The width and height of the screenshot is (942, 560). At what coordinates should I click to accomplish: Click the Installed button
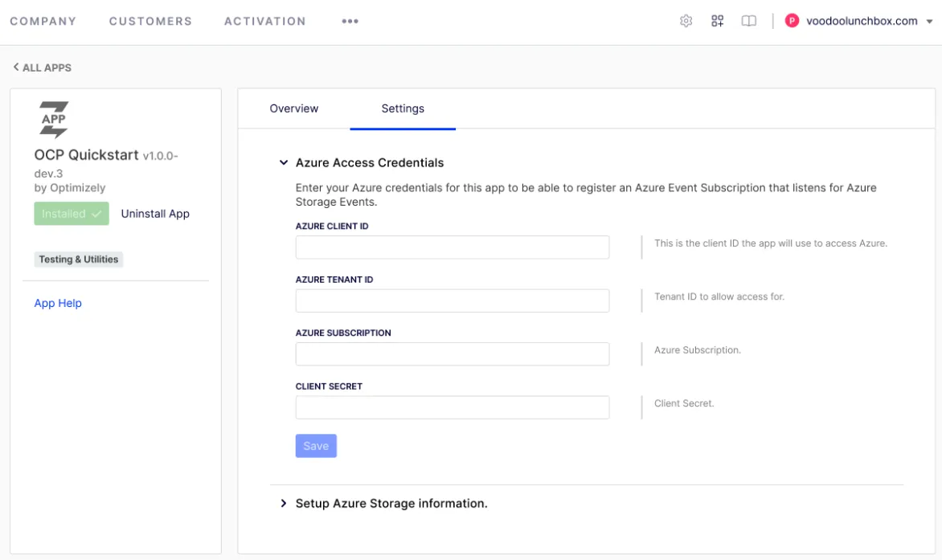[72, 214]
